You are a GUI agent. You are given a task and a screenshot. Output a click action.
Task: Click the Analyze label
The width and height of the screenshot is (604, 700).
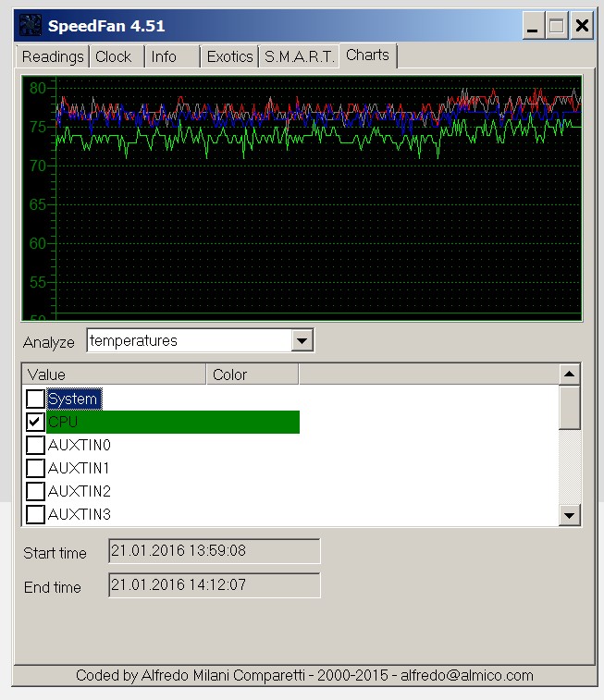pos(49,342)
